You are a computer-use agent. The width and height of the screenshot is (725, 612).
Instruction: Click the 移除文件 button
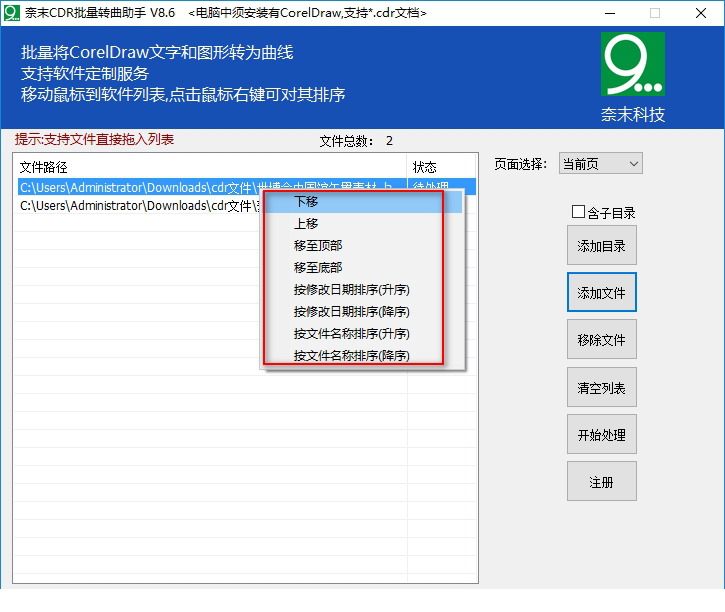(602, 339)
